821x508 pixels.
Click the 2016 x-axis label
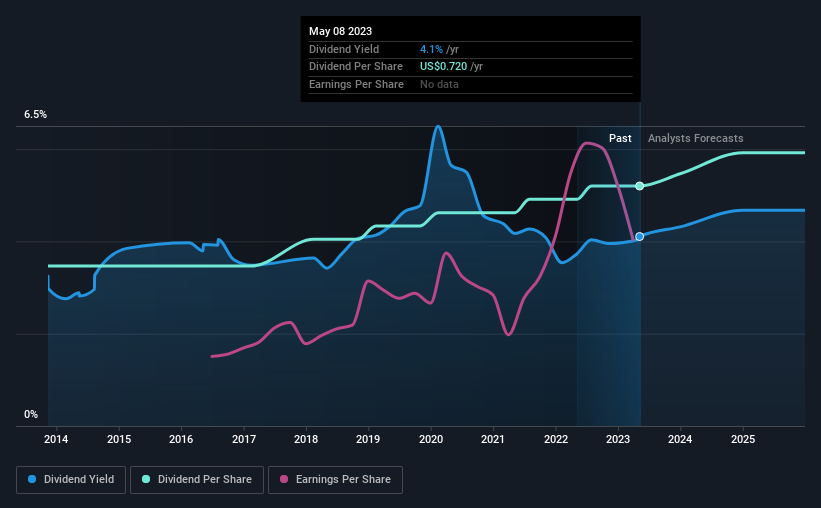[x=181, y=439]
